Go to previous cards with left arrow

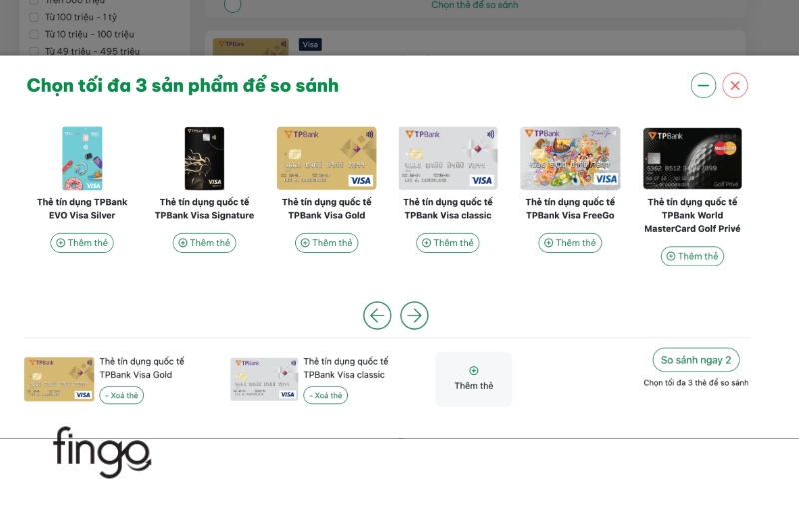[377, 315]
